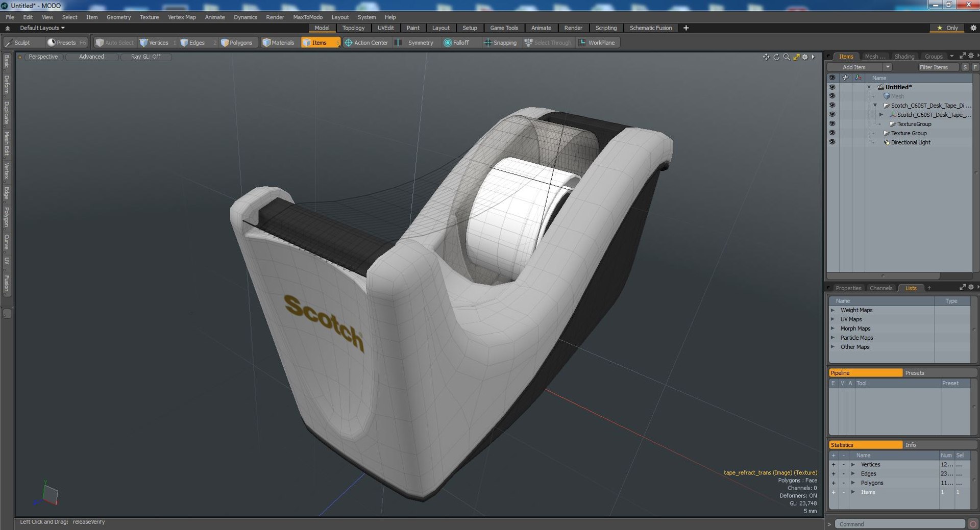Expand Vertices statistics row

pyautogui.click(x=853, y=465)
